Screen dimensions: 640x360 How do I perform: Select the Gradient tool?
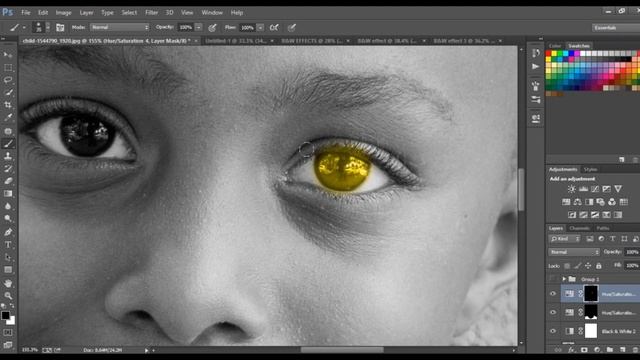(x=8, y=193)
